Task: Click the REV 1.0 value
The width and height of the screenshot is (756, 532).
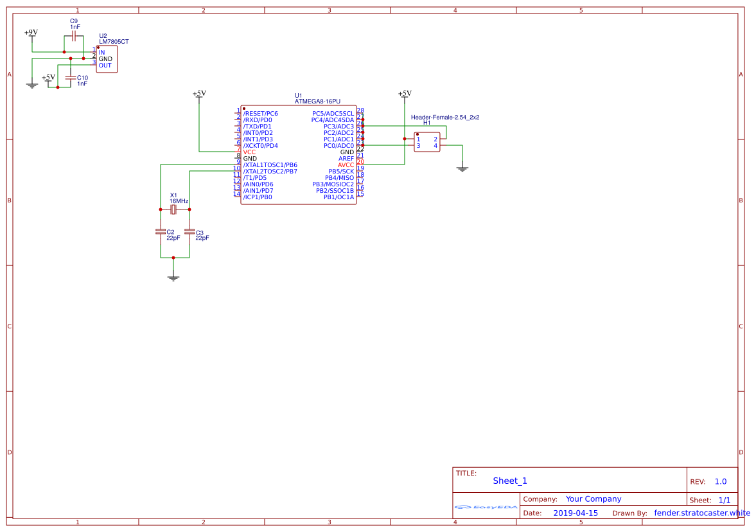Action: coord(720,482)
